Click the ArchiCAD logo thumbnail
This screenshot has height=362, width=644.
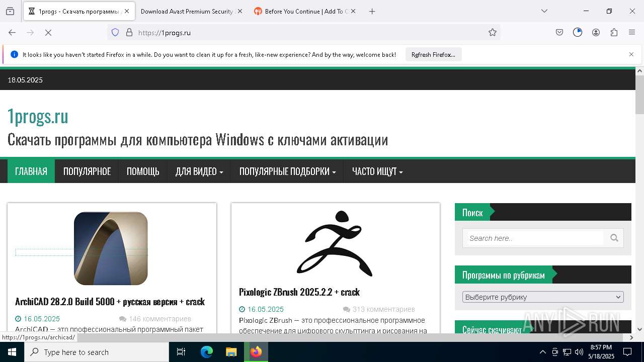click(111, 248)
